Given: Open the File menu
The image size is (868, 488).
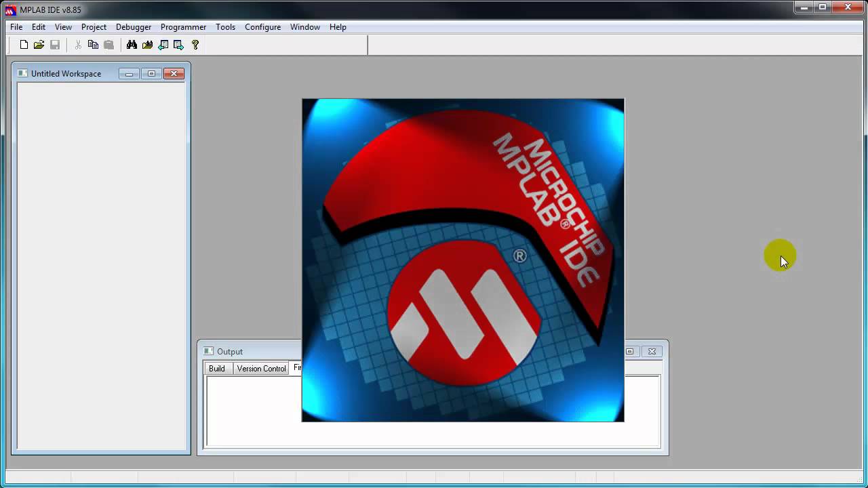Looking at the screenshot, I should click(x=16, y=27).
